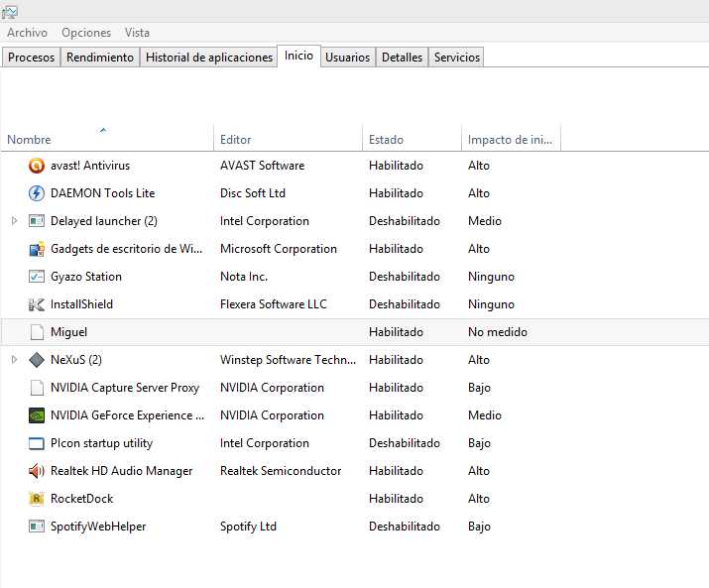The image size is (709, 588).
Task: Select the Realtek HD Audio Manager name
Action: click(x=121, y=471)
